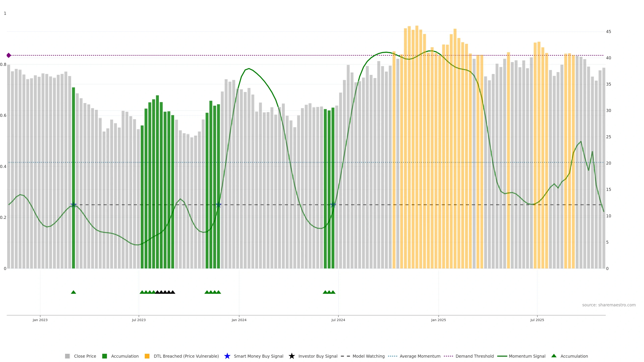Click the dashed Model Watching legend icon
Screen dimensions: 644x362
tap(345, 356)
